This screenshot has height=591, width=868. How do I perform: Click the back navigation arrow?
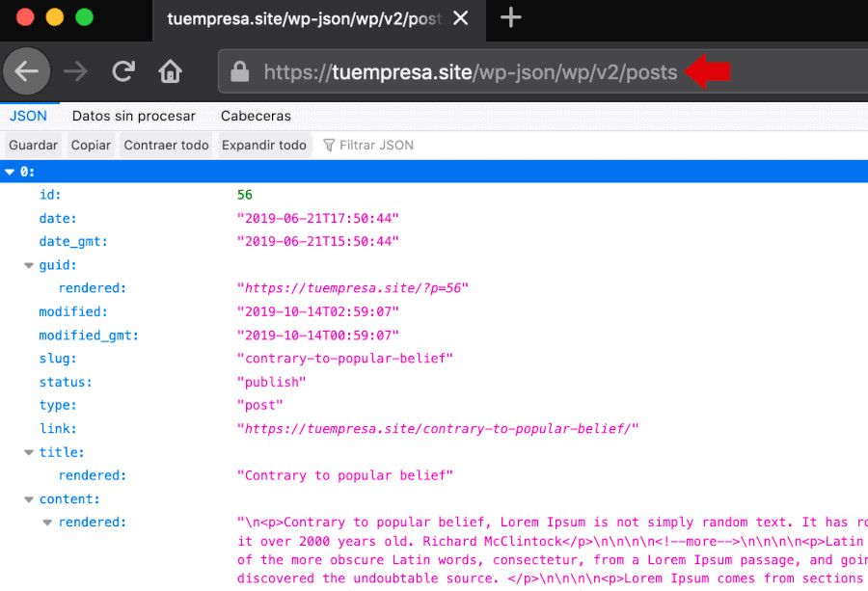[x=27, y=69]
